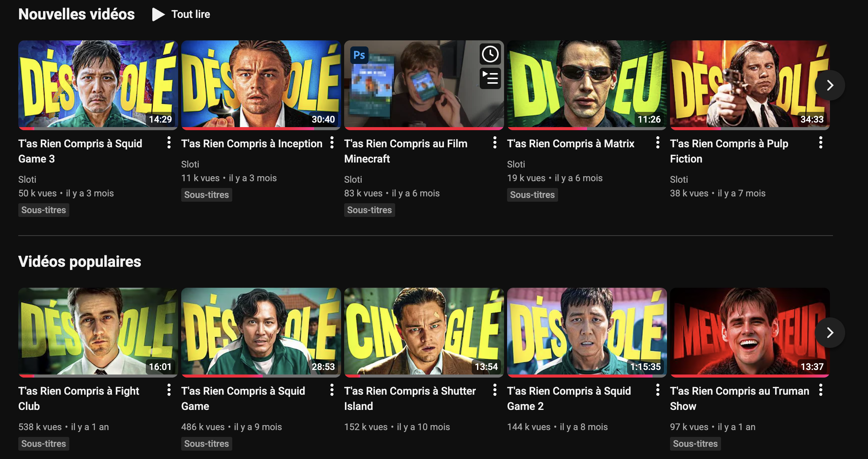This screenshot has width=868, height=459.
Task: Open options menu for Shutter Island video
Action: 495,390
